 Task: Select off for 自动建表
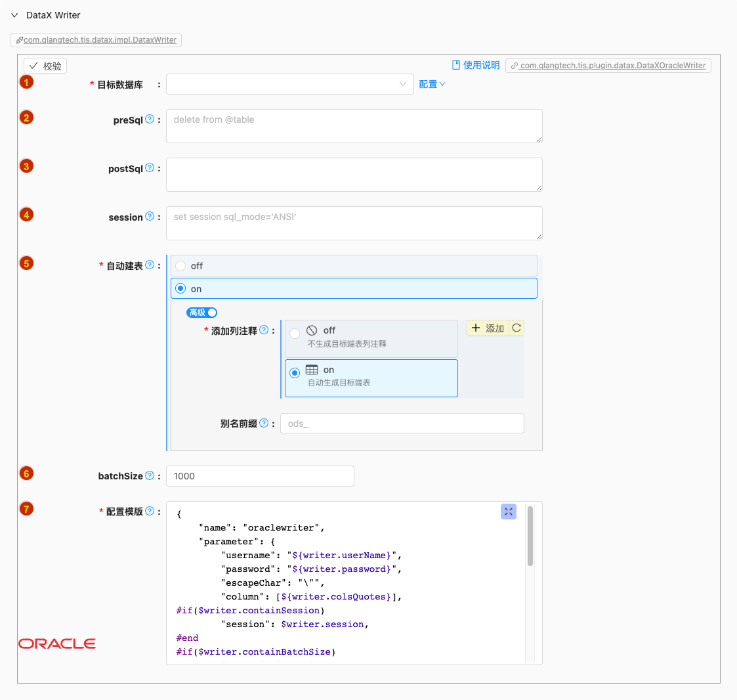[x=354, y=266]
